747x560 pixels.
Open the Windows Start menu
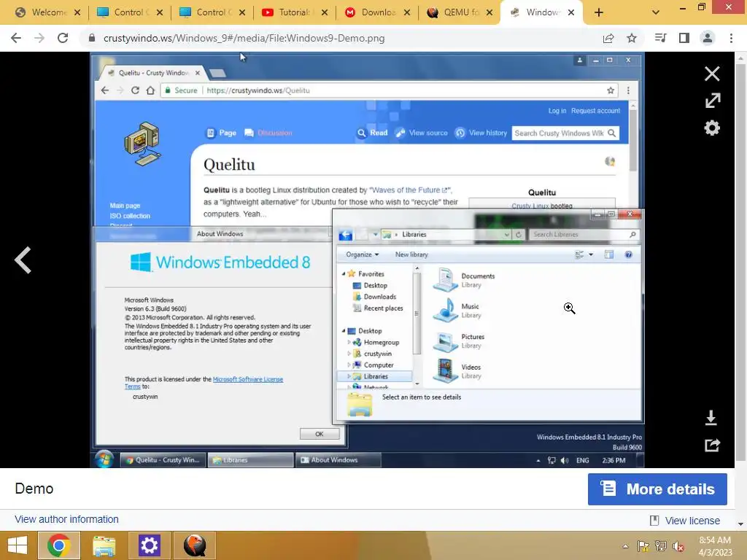18,545
